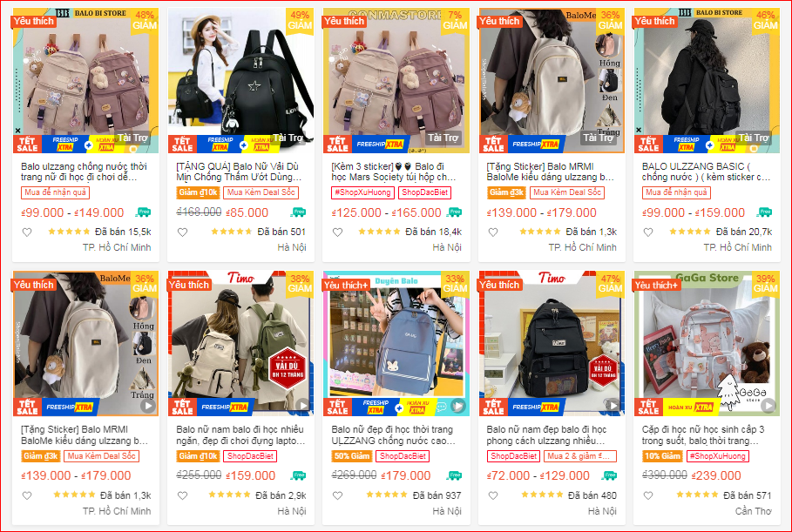Click the 50% Giảm voucher badge

(x=351, y=456)
